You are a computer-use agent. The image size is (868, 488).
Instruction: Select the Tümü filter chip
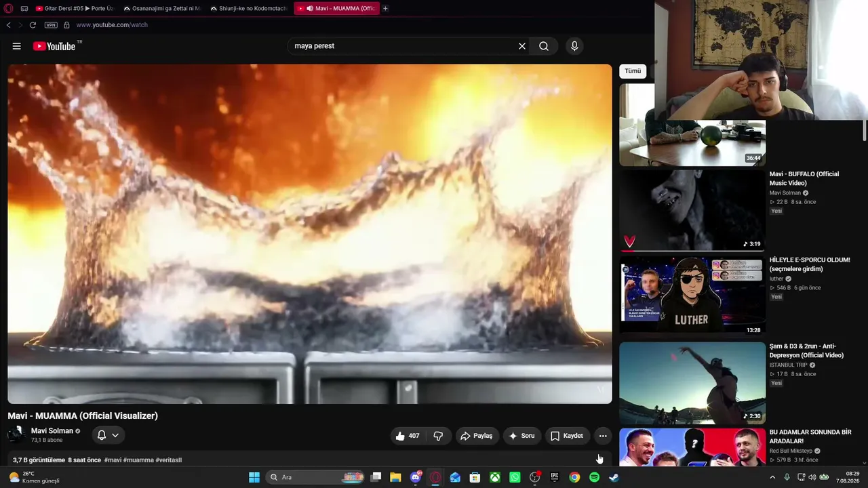633,71
